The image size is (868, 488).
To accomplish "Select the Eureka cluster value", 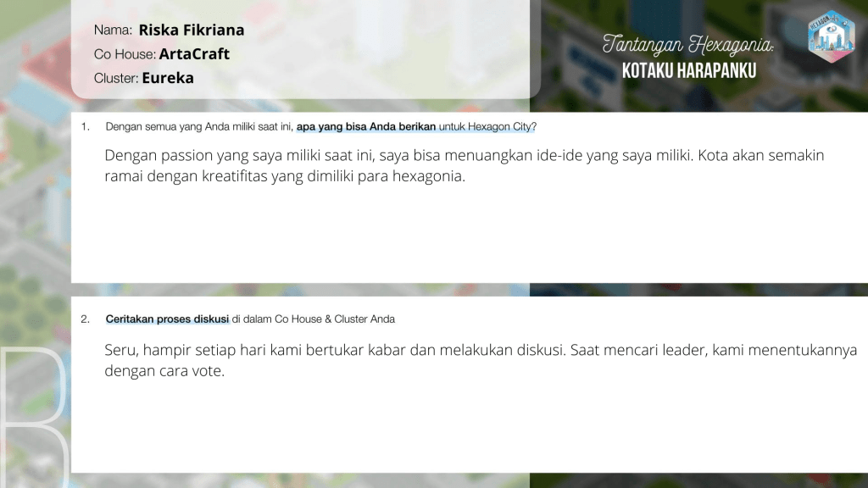I will click(168, 78).
